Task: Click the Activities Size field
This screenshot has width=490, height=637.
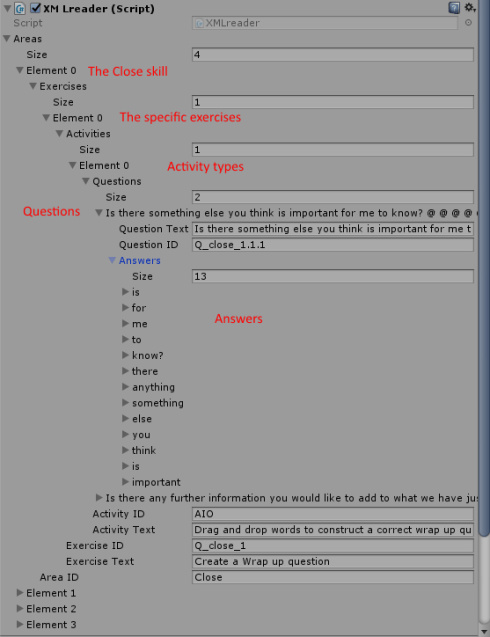Action: (332, 150)
